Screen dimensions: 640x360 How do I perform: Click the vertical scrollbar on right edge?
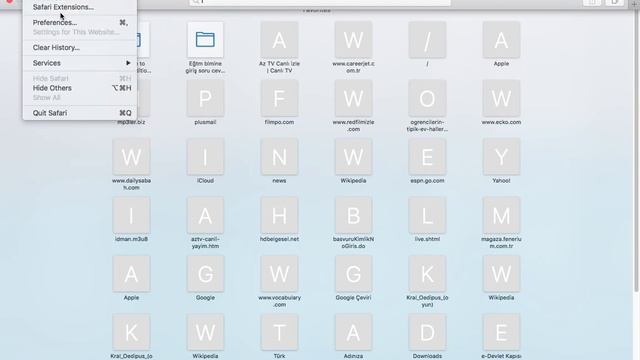(x=636, y=151)
